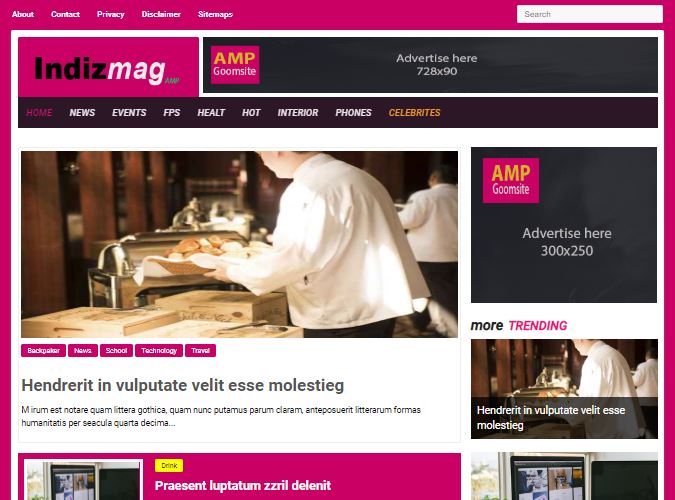
Task: Open the featured chef buffet image
Action: [x=239, y=244]
